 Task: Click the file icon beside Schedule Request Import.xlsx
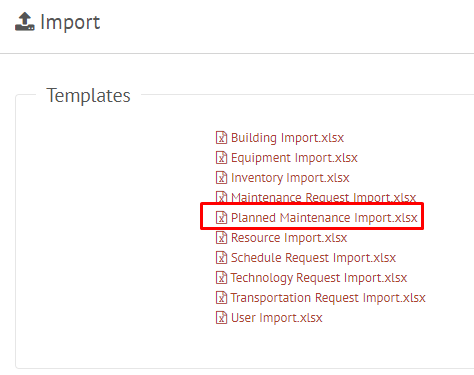221,257
